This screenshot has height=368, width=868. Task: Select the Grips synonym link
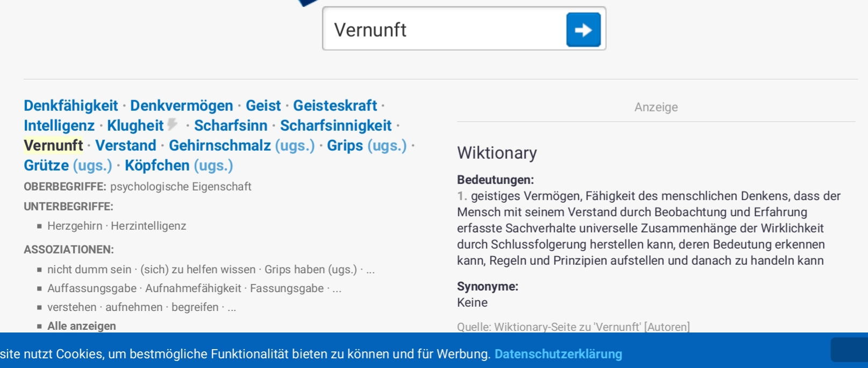click(345, 145)
